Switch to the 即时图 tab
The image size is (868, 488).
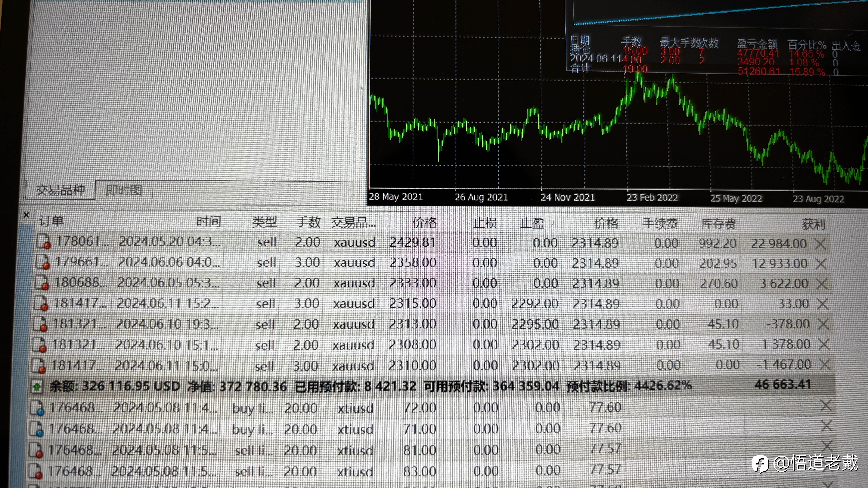coord(124,190)
